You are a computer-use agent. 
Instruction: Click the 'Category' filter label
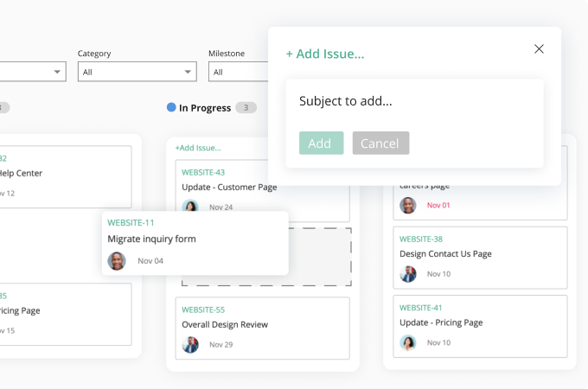[x=94, y=54]
